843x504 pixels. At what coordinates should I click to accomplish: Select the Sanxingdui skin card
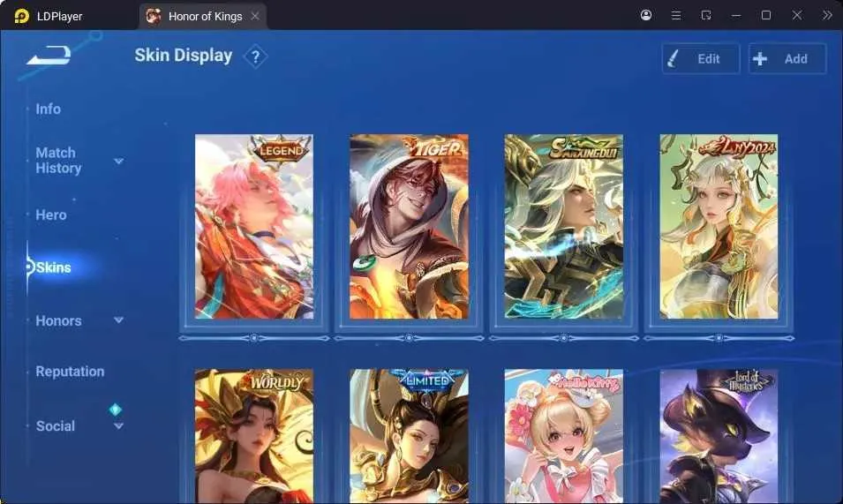tap(563, 227)
